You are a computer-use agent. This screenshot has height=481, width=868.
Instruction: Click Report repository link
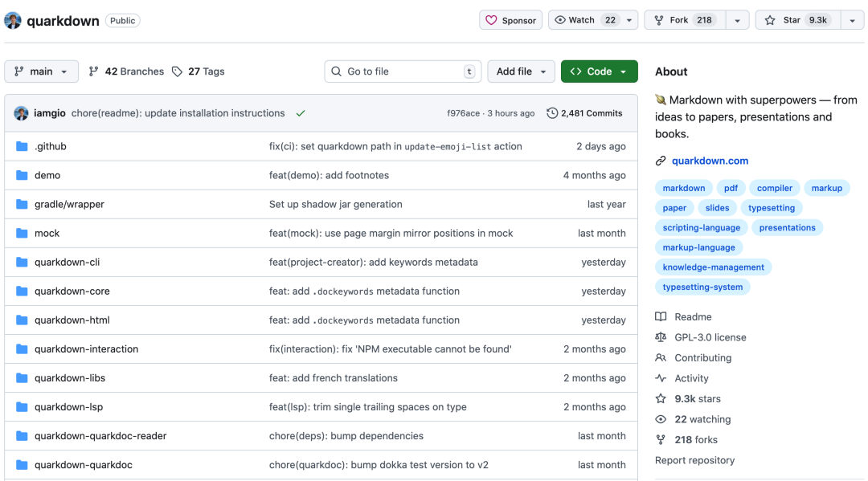[x=694, y=461]
